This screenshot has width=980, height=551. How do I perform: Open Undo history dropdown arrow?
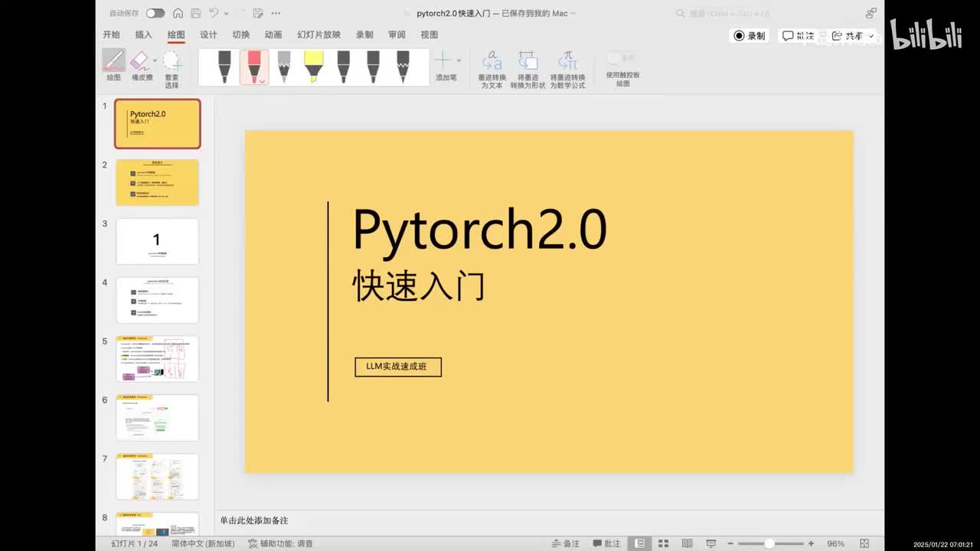pos(226,13)
